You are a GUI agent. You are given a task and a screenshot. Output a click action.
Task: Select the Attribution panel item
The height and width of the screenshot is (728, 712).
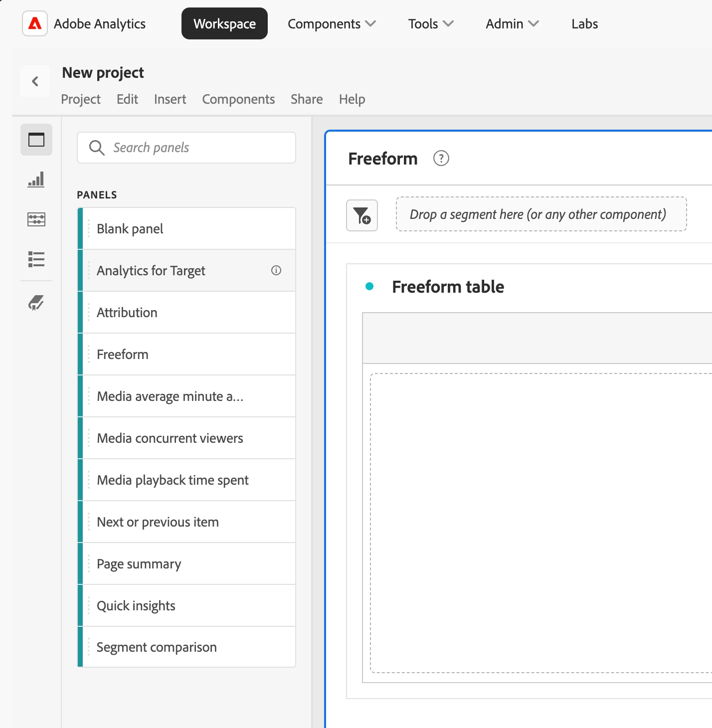click(186, 312)
